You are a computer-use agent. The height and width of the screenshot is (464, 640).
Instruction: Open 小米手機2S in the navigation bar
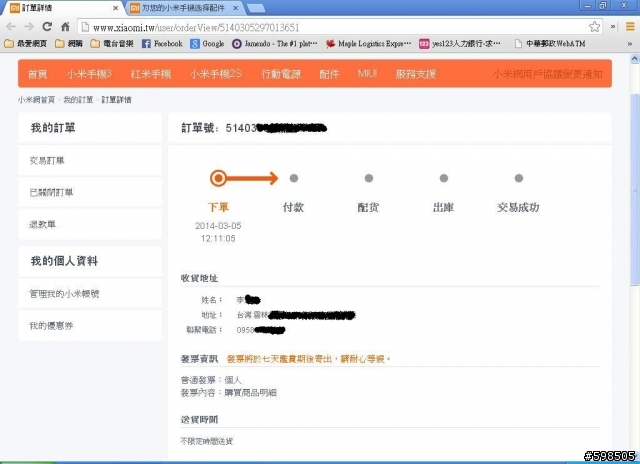pos(216,74)
